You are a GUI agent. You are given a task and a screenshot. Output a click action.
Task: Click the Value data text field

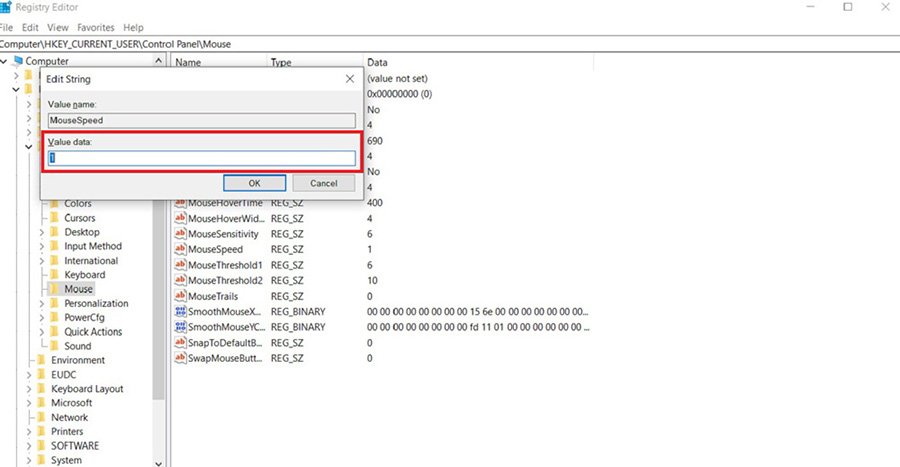pyautogui.click(x=202, y=158)
